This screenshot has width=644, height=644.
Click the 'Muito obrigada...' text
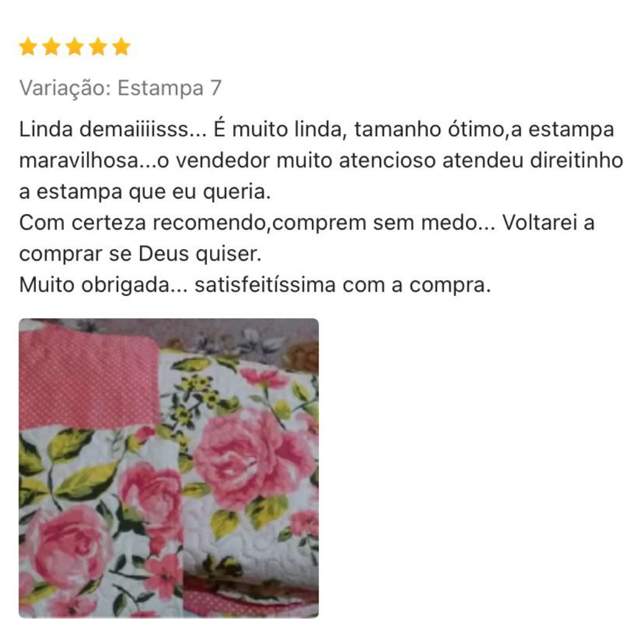(104, 285)
